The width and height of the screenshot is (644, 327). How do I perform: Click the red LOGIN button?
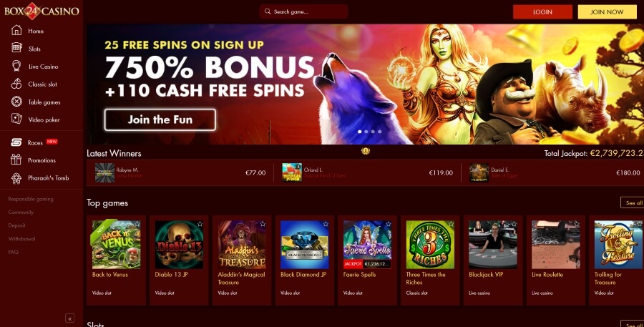542,12
